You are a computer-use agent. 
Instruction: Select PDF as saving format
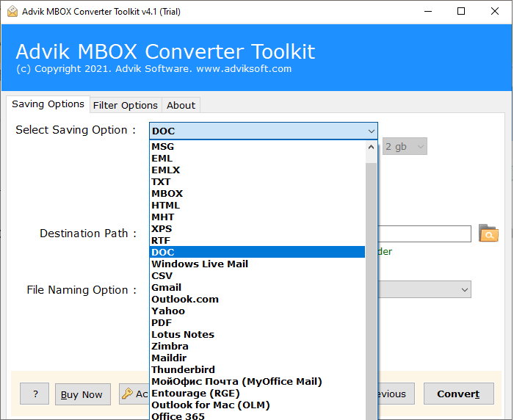coord(257,322)
